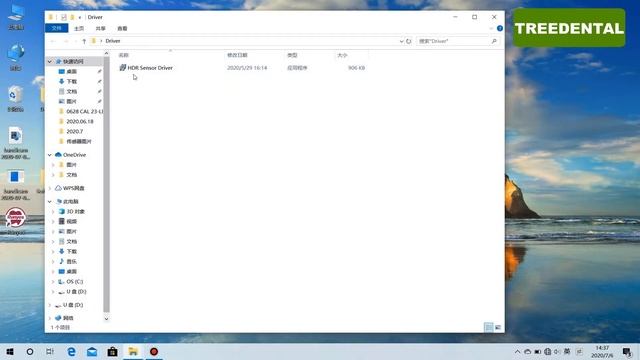Switch to the 共享 (Share) ribbon tab
Viewport: 640px width, 360px height.
[100, 29]
